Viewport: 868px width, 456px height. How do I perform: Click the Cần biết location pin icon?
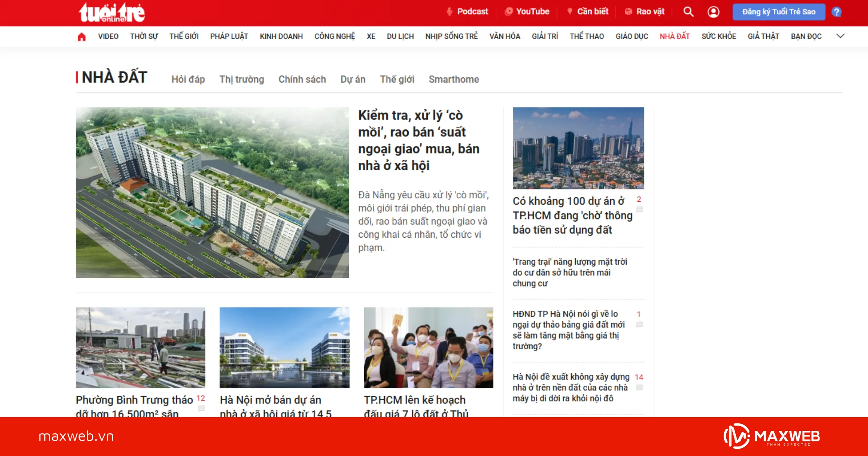tap(569, 11)
